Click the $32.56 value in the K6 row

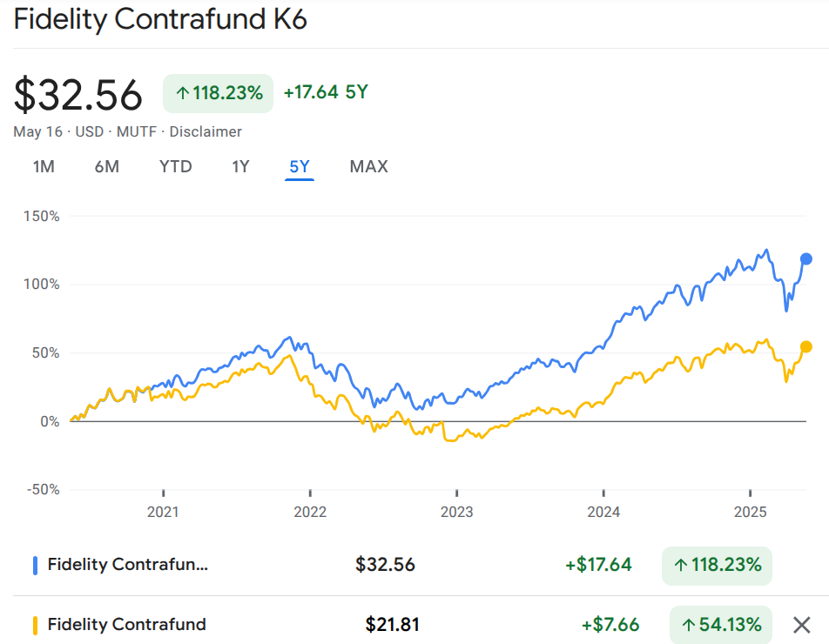[x=386, y=565]
